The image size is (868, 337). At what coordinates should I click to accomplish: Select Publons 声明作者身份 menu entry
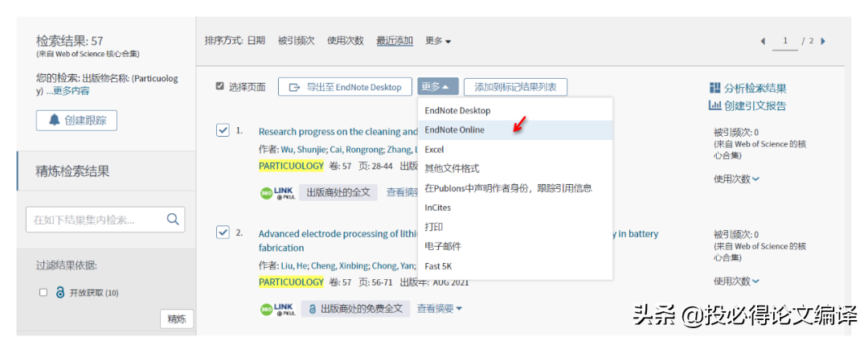click(515, 188)
